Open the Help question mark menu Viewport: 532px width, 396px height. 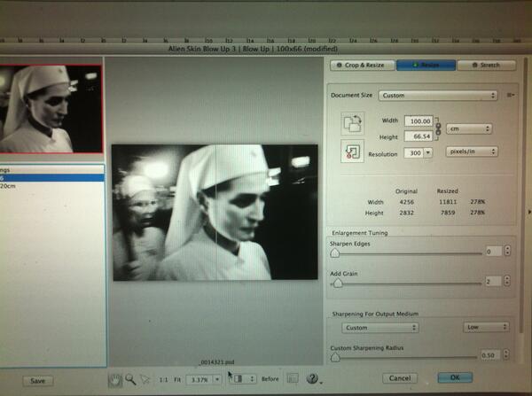click(x=313, y=378)
